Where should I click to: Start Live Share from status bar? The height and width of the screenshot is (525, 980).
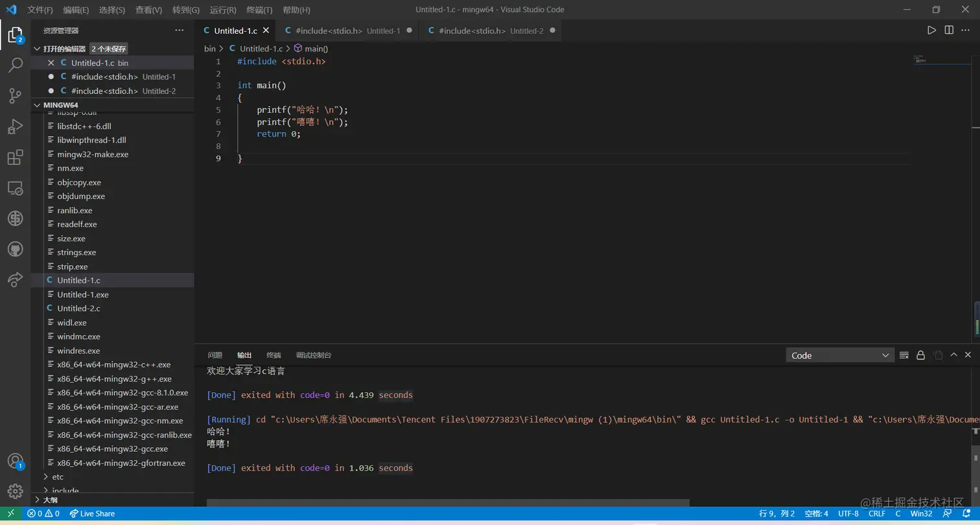[x=92, y=513]
